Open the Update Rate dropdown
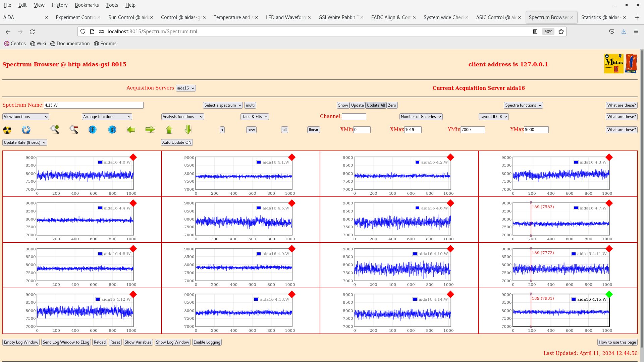Screen dimensions: 644x362 tap(25, 142)
